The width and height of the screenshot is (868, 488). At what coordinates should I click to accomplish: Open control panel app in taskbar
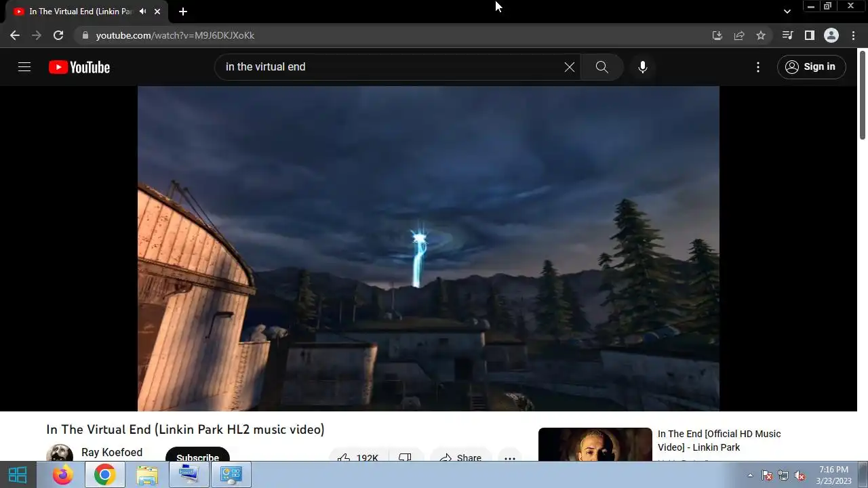click(231, 475)
